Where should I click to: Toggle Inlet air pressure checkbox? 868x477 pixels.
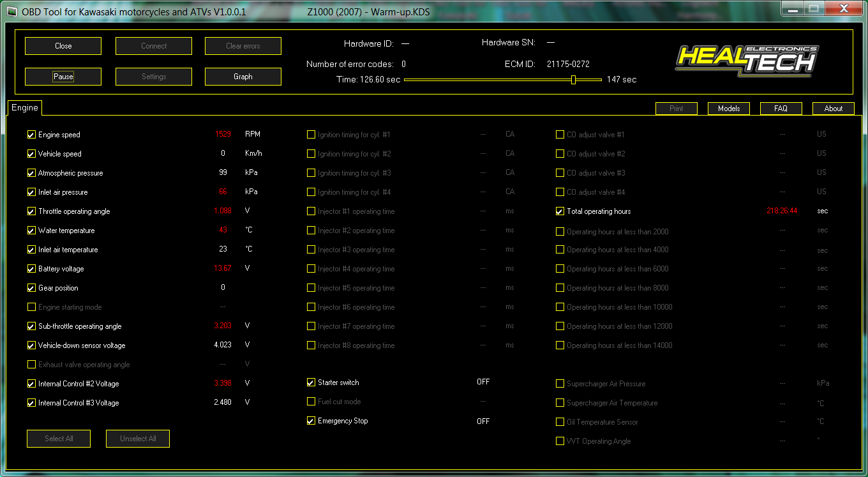(31, 192)
